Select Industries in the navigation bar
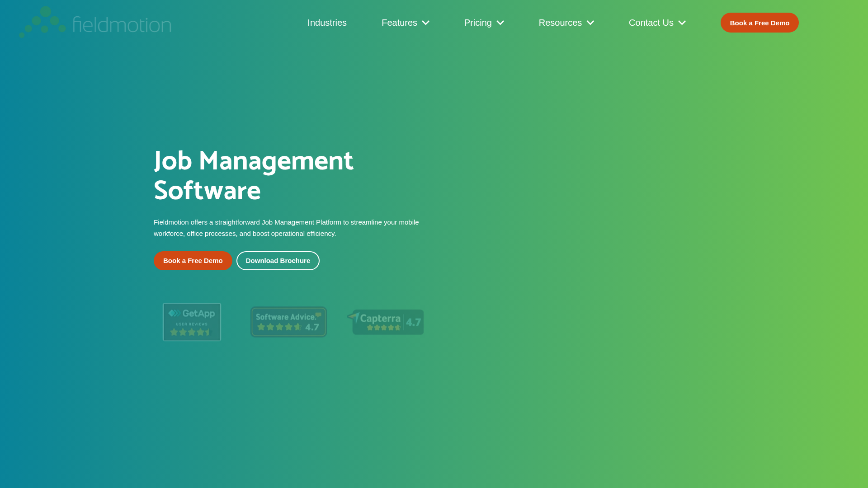The height and width of the screenshot is (488, 868). 327,23
